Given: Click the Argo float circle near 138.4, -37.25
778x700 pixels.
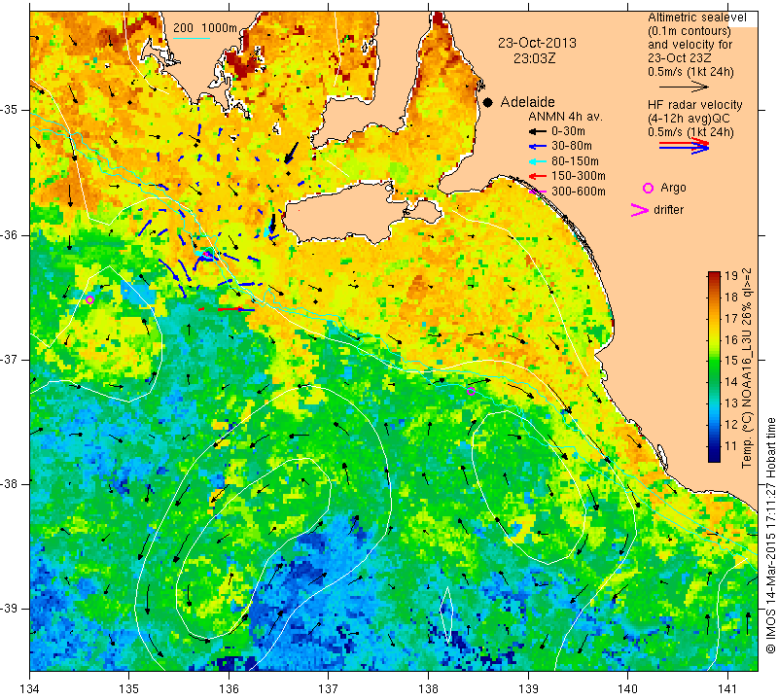Looking at the screenshot, I should click(471, 392).
